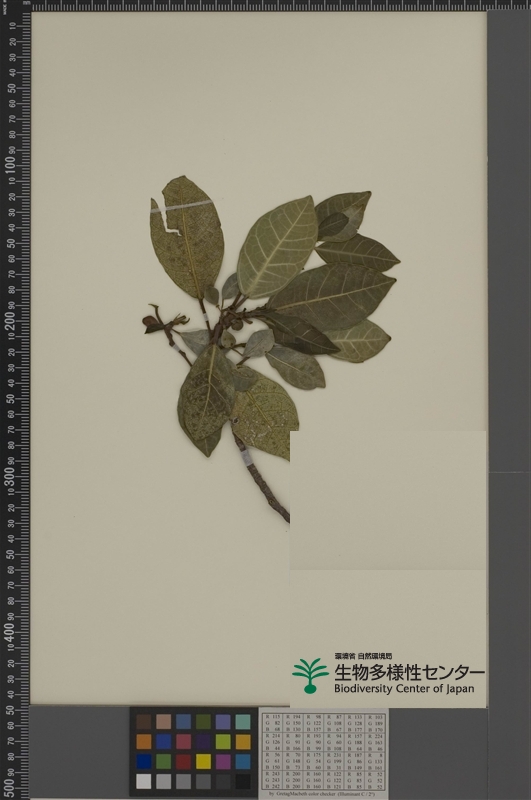Click the GretagMacbeth color checker caption
This screenshot has width=531, height=800.
point(323,794)
